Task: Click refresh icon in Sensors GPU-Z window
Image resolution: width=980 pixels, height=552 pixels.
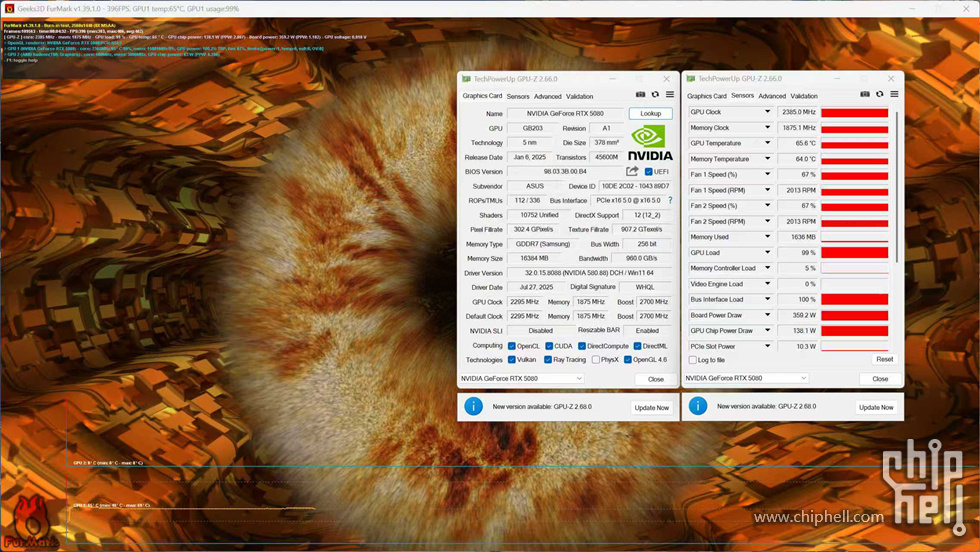Action: point(879,94)
